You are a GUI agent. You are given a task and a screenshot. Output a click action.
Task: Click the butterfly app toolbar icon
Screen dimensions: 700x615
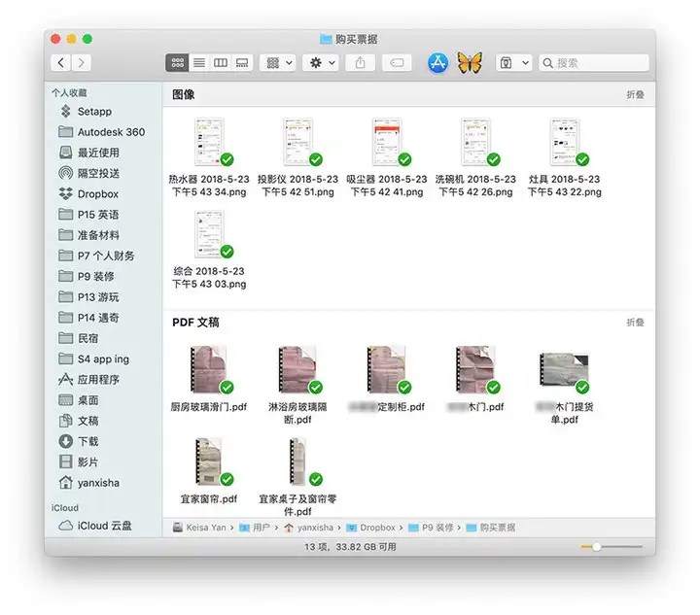pyautogui.click(x=470, y=63)
